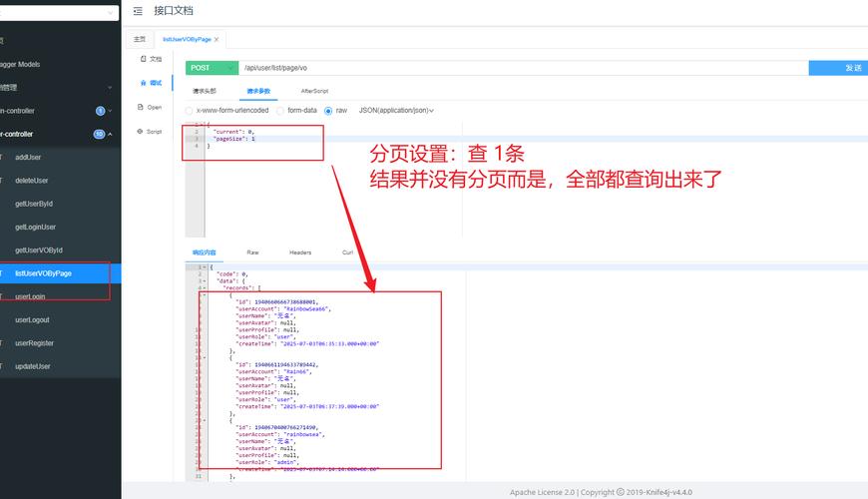Click the blue 发送 send button
Screen dimensions: 868x499
pyautogui.click(x=839, y=68)
